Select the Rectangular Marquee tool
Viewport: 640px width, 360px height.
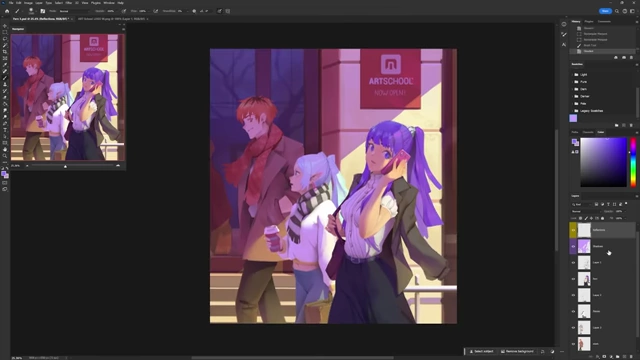pos(5,32)
